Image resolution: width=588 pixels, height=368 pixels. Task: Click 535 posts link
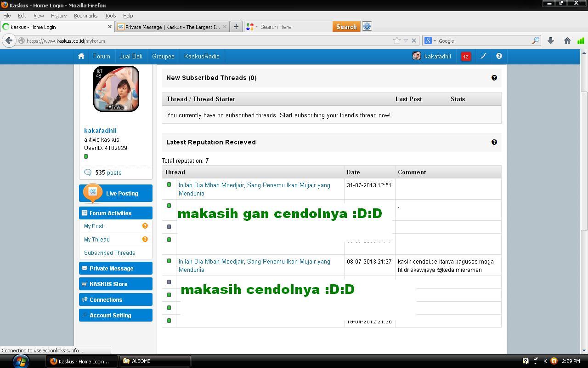pyautogui.click(x=108, y=172)
